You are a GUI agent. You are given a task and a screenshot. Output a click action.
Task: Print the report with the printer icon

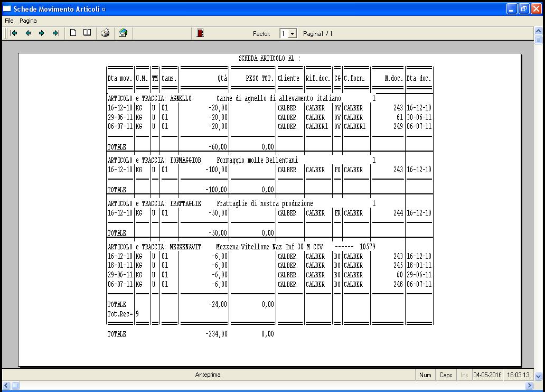(105, 33)
